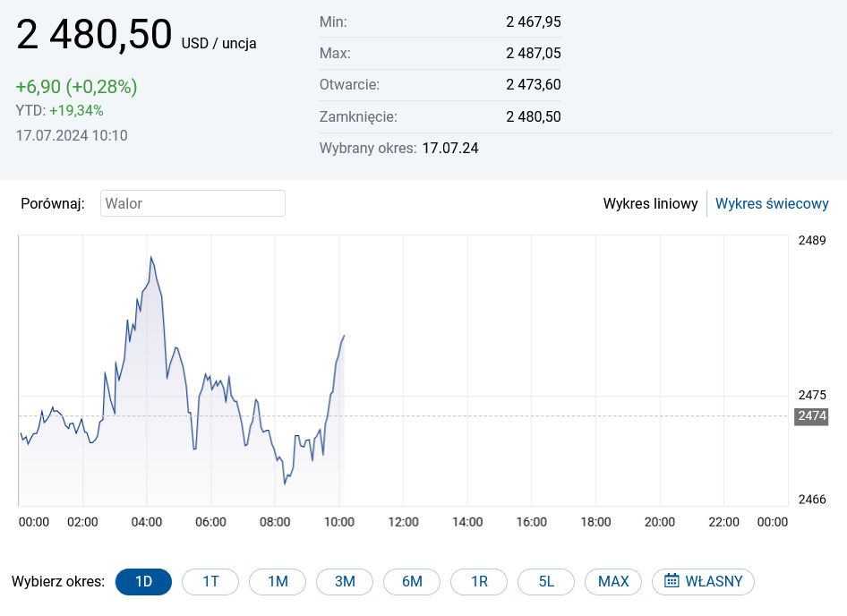Select the Wykres liniowy line chart
This screenshot has height=616, width=847.
(650, 203)
